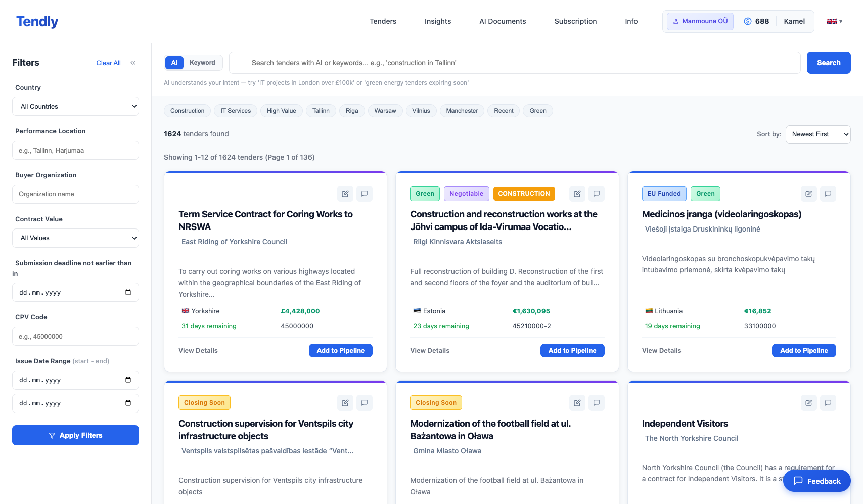Select the IT Services quick filter chip
The width and height of the screenshot is (863, 504).
pyautogui.click(x=236, y=111)
